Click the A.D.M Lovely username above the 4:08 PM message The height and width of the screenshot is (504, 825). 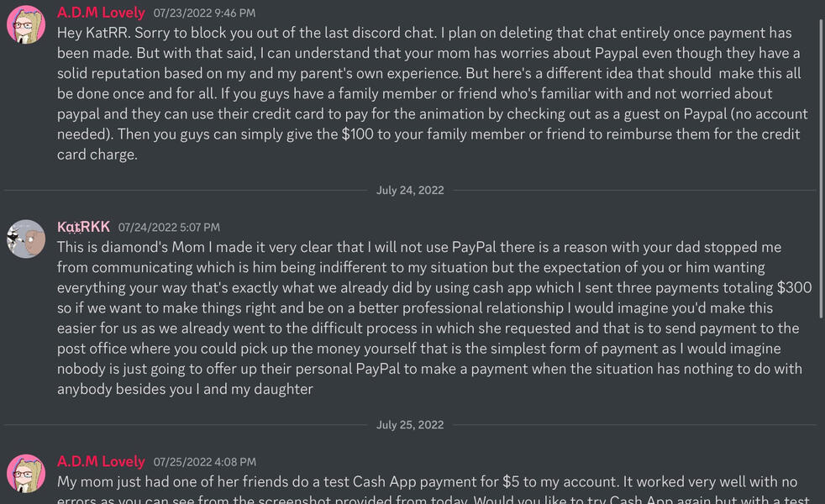pos(101,462)
